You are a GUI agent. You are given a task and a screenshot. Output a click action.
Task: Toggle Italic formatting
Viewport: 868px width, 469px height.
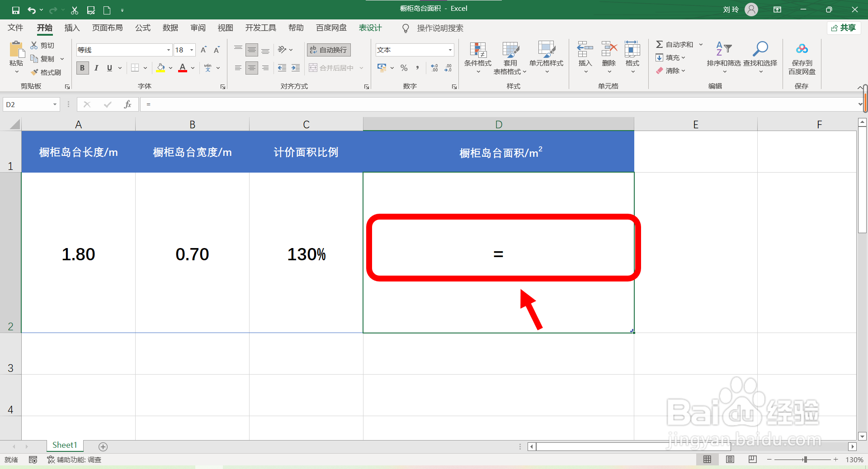pos(96,68)
